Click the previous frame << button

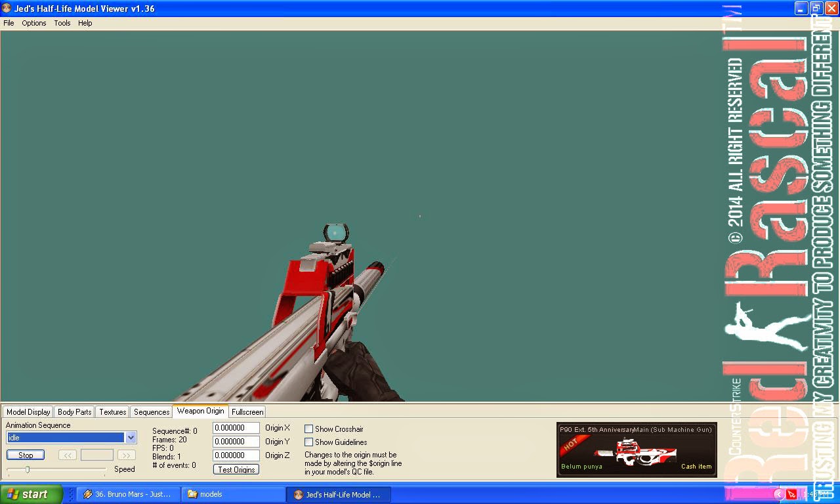click(68, 455)
